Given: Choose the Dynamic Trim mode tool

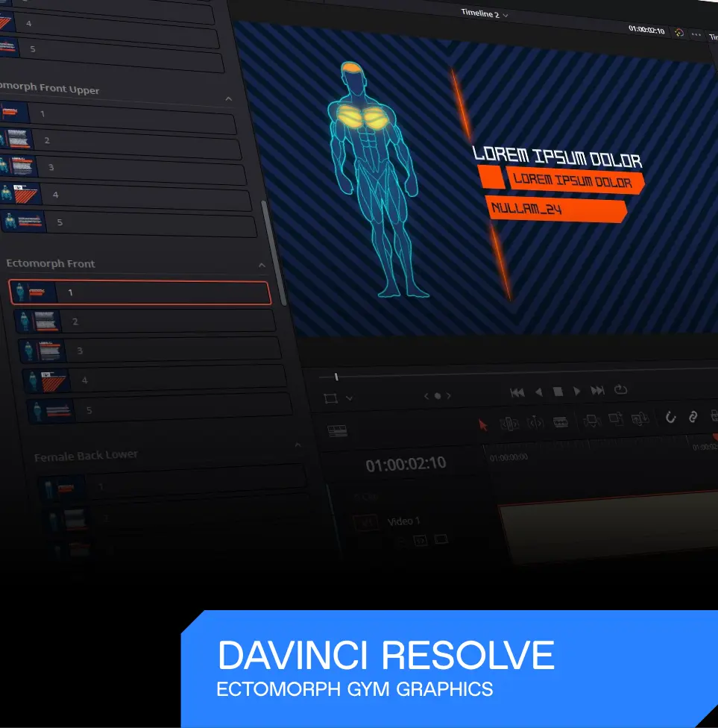Looking at the screenshot, I should click(535, 423).
